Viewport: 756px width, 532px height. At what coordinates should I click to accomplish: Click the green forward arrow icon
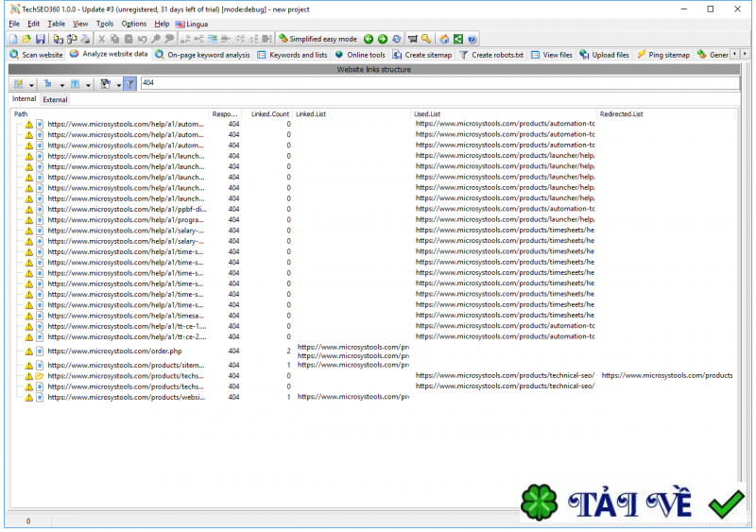click(383, 39)
